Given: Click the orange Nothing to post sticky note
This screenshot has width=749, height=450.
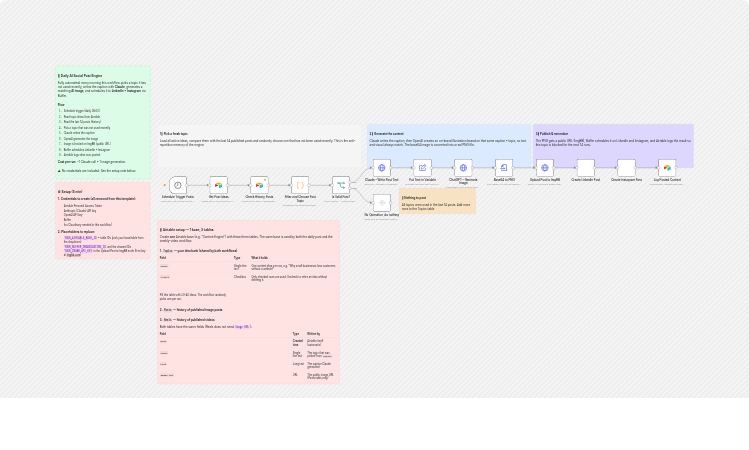Looking at the screenshot, I should pos(438,201).
